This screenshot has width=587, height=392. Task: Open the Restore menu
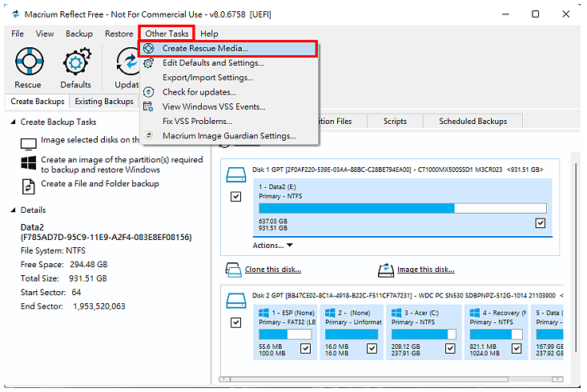click(x=119, y=34)
